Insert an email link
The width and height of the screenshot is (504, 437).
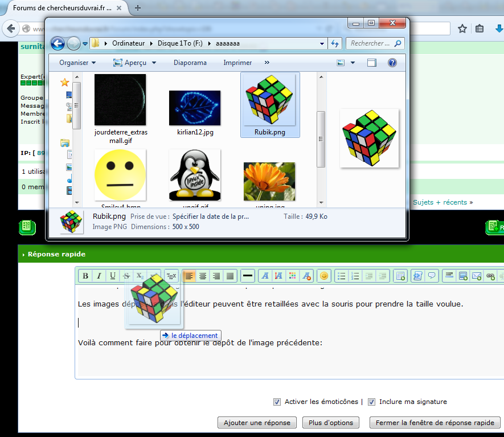point(477,276)
